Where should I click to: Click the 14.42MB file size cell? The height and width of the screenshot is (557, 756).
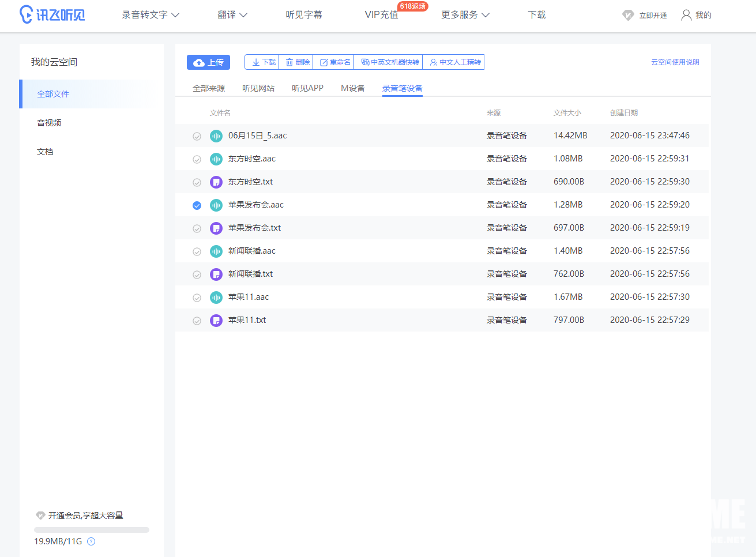pos(570,136)
